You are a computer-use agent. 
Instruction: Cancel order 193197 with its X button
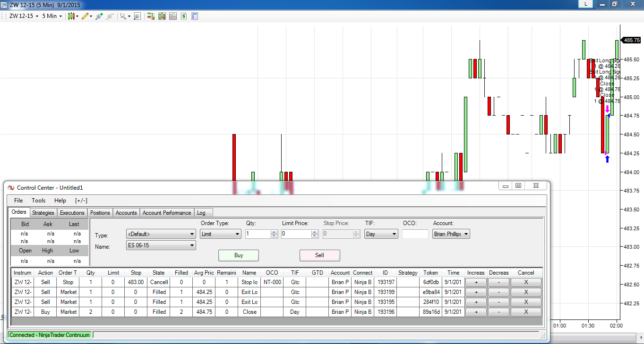pos(526,282)
